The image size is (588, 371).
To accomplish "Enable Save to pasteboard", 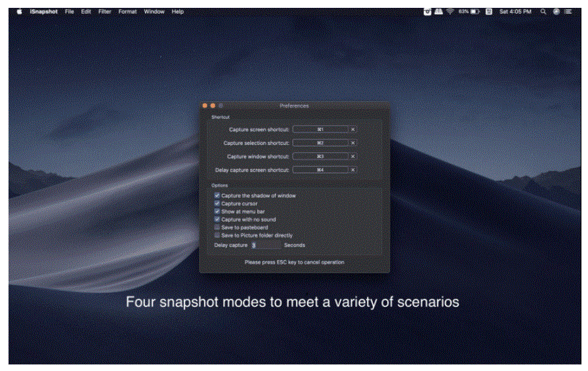I will pos(217,227).
